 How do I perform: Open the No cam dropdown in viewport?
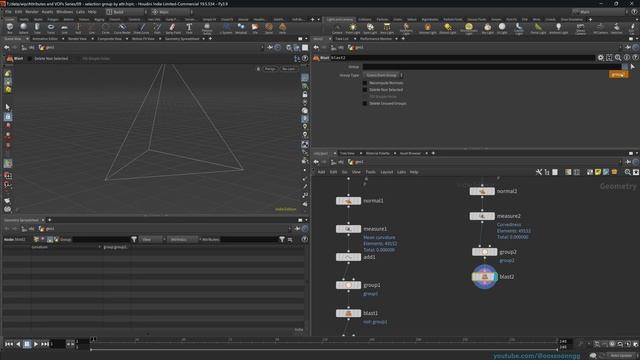click(x=289, y=69)
